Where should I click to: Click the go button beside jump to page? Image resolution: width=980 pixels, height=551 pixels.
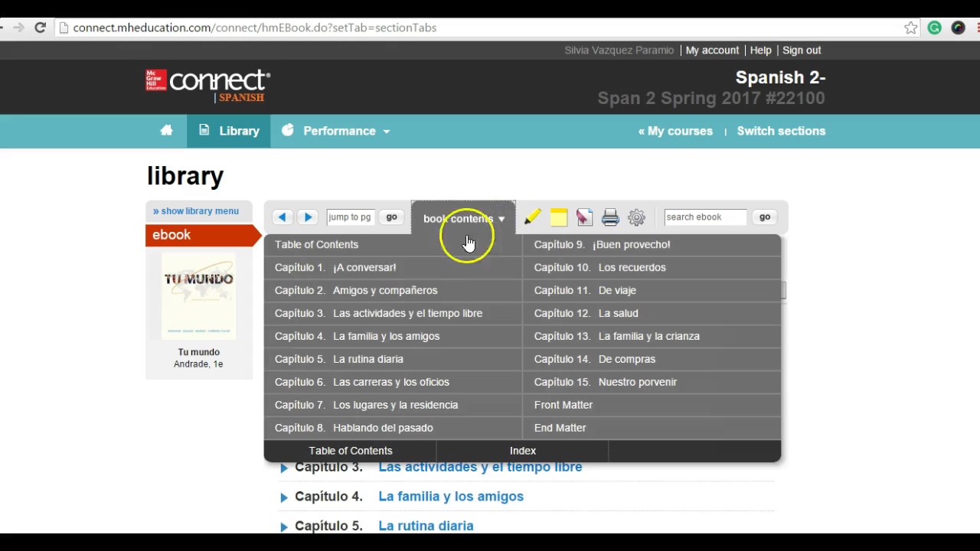click(391, 217)
